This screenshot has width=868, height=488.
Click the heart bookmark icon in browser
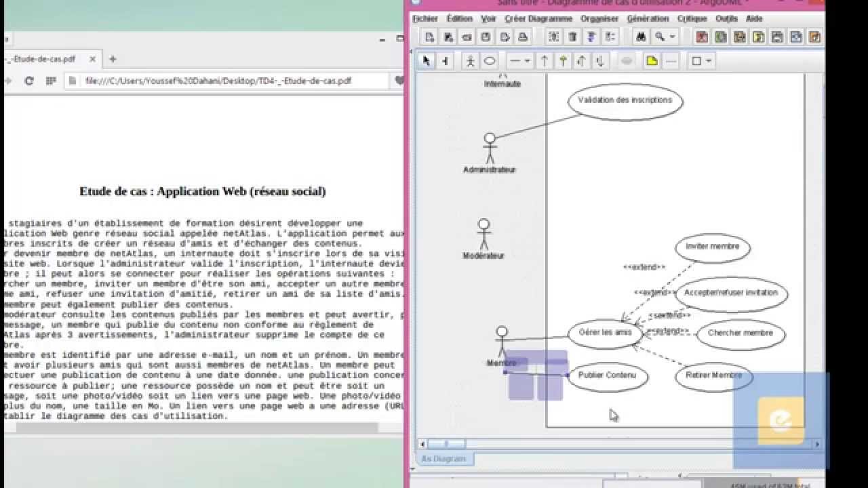pos(399,81)
